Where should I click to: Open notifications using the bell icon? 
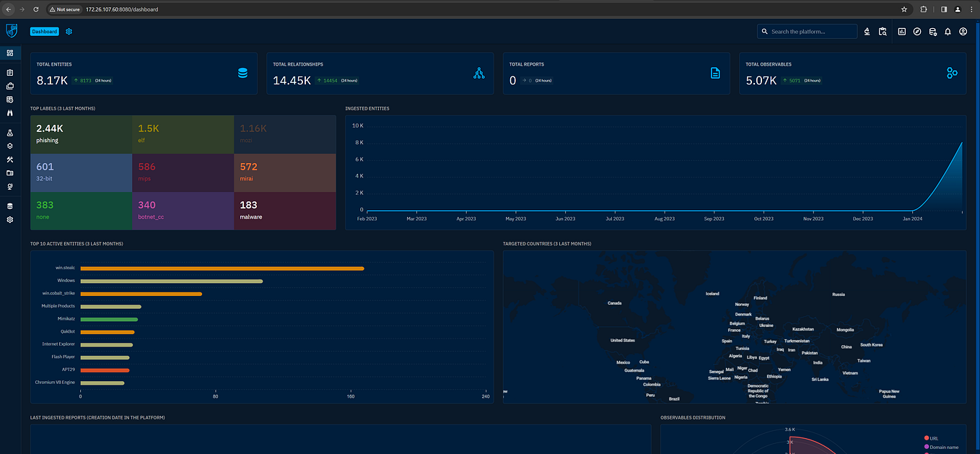(948, 32)
